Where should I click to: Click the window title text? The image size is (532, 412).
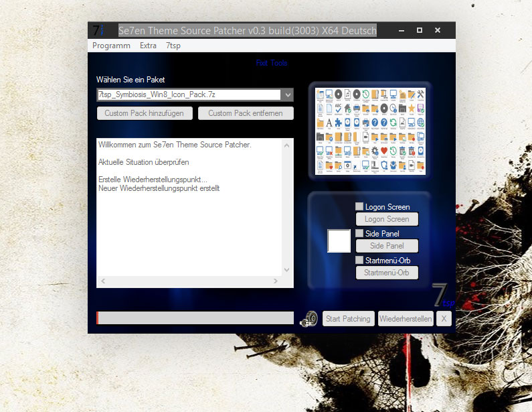[x=248, y=31]
